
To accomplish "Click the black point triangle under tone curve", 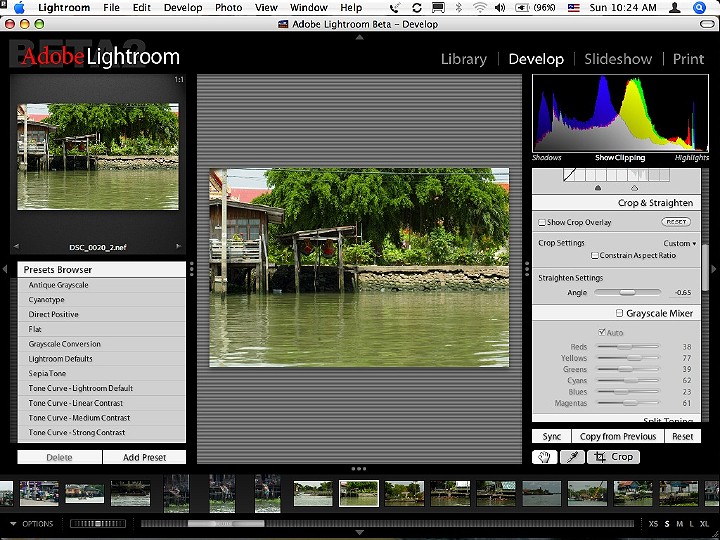I will point(598,188).
